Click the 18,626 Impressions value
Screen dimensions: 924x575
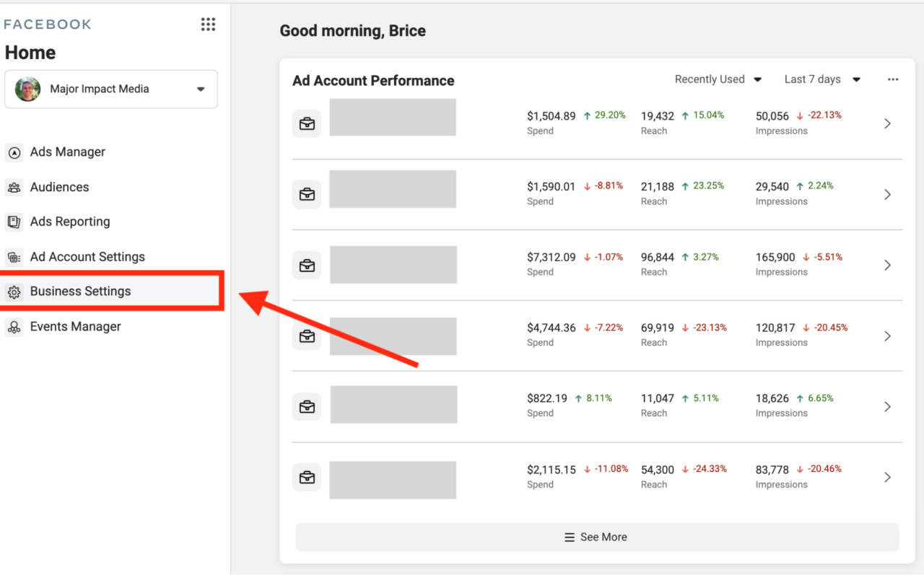point(772,398)
